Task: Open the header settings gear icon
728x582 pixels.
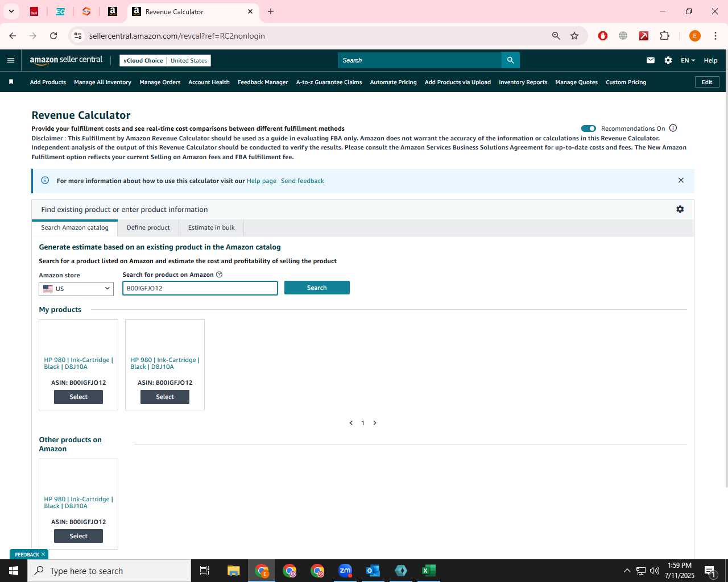Action: (668, 60)
